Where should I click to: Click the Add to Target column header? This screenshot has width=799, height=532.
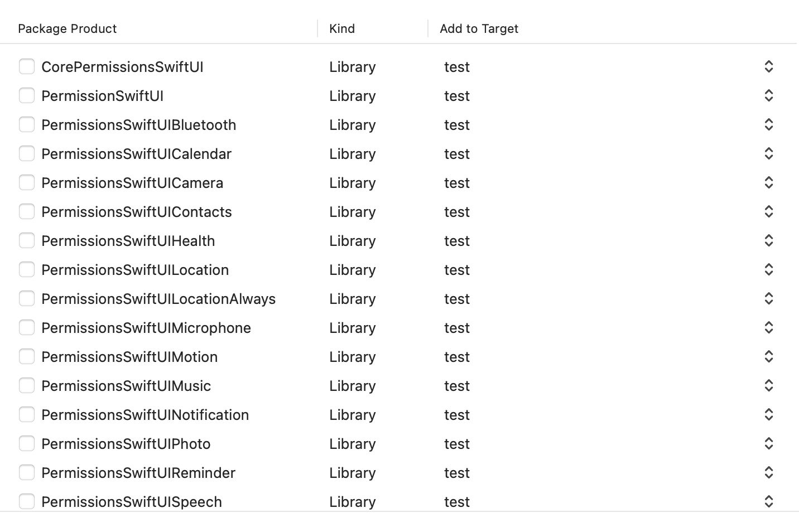(x=479, y=28)
